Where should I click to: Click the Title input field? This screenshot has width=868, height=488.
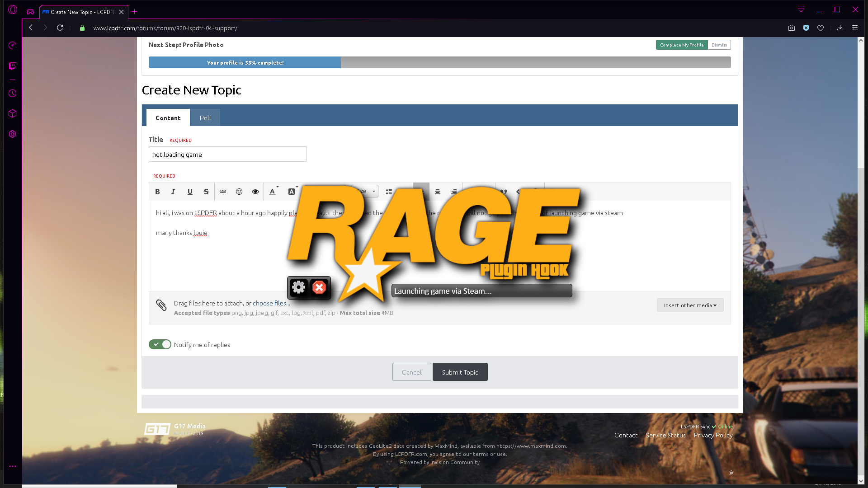pyautogui.click(x=227, y=154)
